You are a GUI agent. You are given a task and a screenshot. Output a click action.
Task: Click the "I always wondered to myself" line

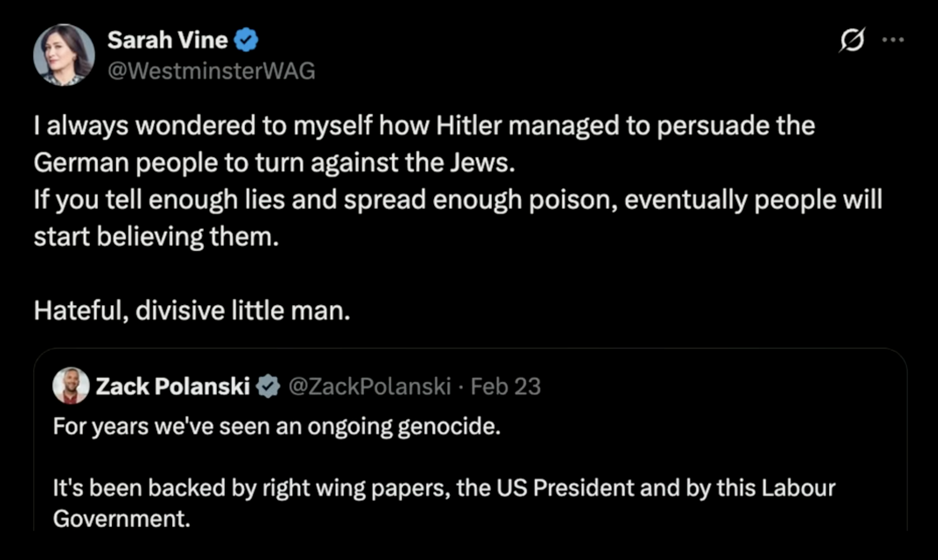tap(424, 126)
